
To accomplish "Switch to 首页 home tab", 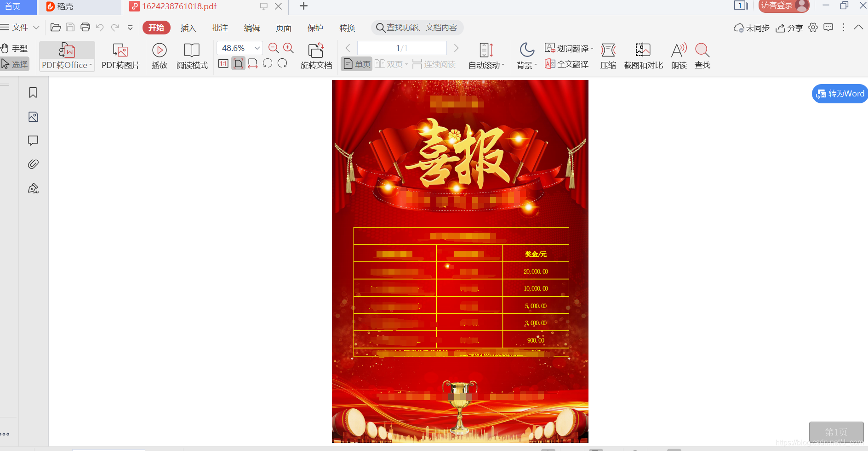I will [x=17, y=6].
